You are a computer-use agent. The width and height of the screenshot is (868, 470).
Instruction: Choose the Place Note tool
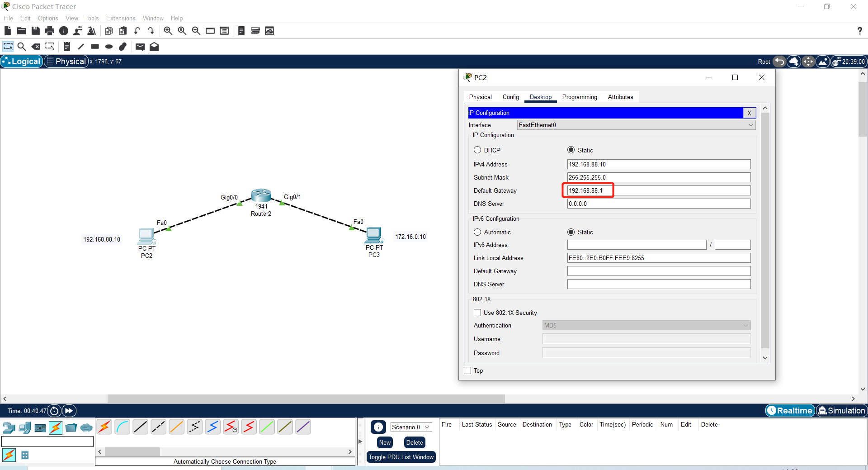pyautogui.click(x=67, y=47)
